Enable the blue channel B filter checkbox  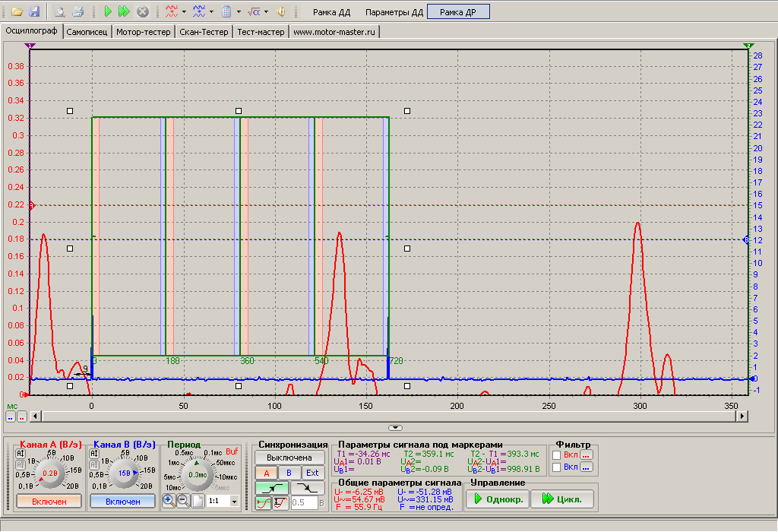coord(557,467)
